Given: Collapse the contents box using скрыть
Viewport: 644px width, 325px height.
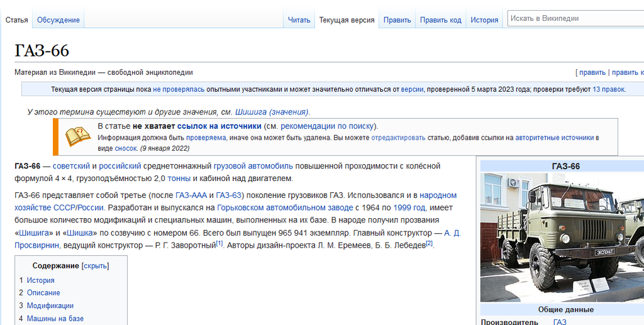Looking at the screenshot, I should click(x=95, y=266).
